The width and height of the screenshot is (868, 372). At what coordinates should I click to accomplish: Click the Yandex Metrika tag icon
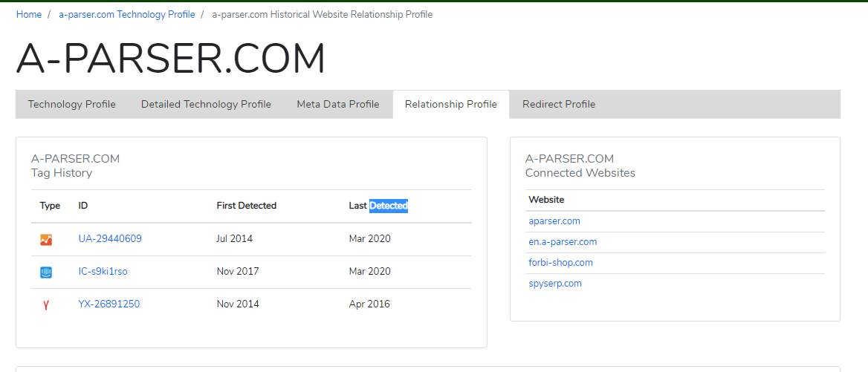(x=46, y=304)
